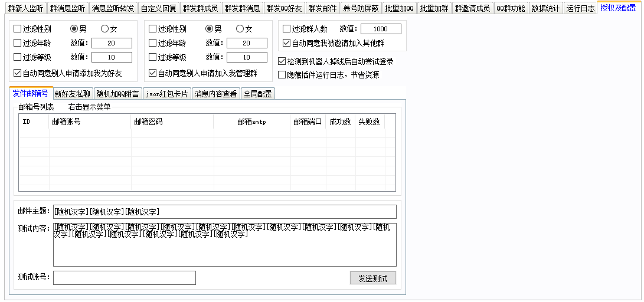Select the 养号防屏蔽 tab
This screenshot has height=302, width=644.
click(361, 8)
